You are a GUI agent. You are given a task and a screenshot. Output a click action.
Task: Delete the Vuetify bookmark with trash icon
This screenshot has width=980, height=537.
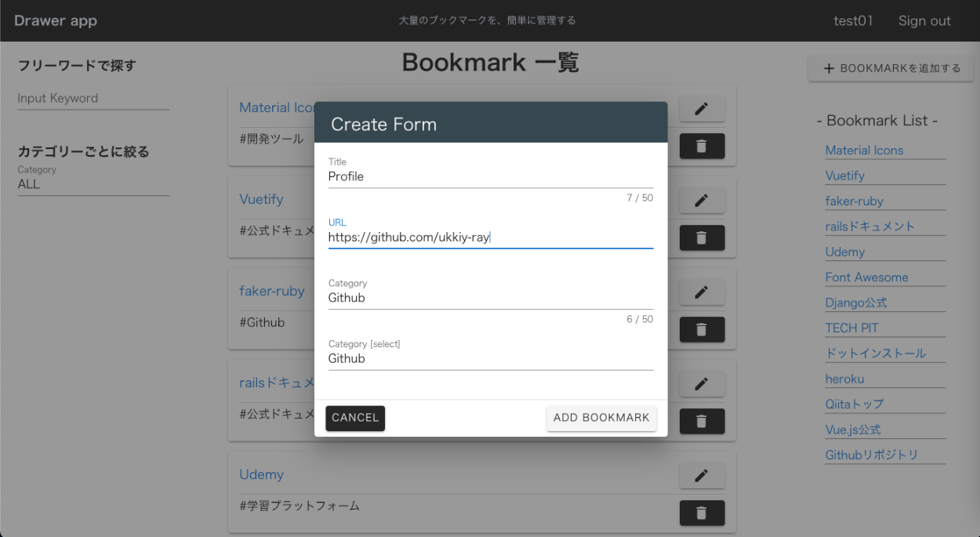(701, 238)
